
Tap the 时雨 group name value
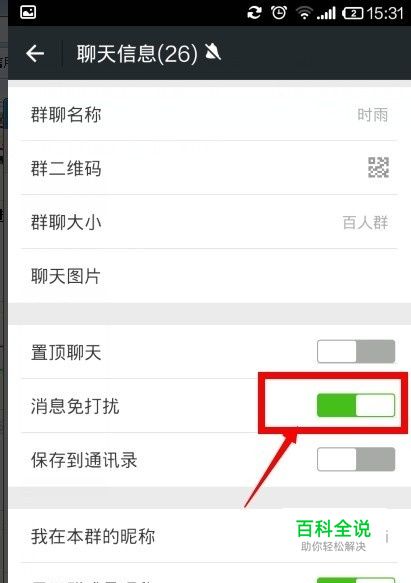[x=372, y=115]
